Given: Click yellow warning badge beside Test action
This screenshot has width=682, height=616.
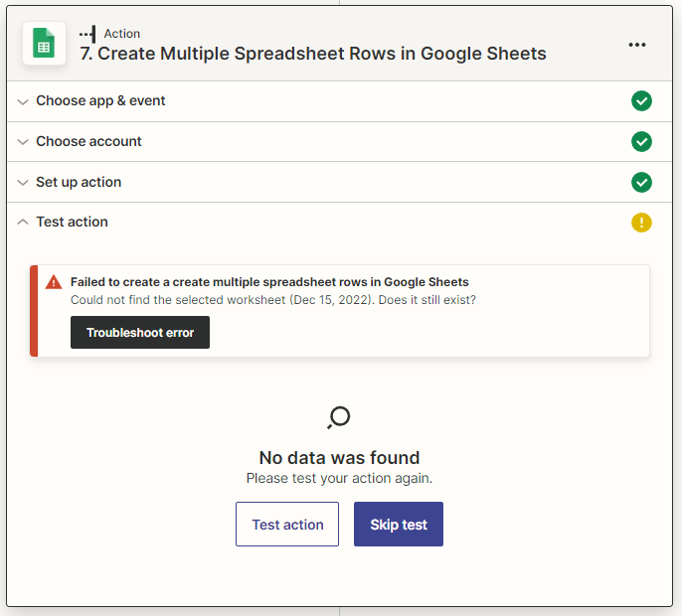Looking at the screenshot, I should pyautogui.click(x=641, y=223).
